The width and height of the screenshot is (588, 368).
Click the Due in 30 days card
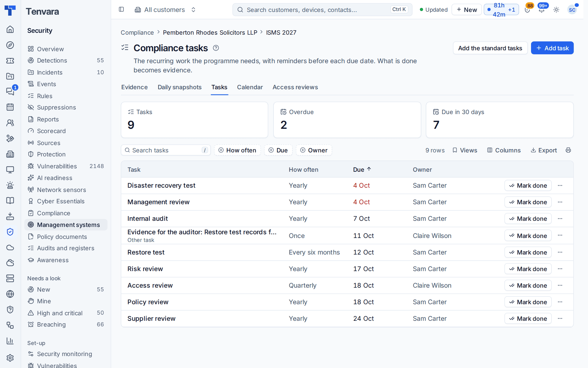tap(499, 120)
